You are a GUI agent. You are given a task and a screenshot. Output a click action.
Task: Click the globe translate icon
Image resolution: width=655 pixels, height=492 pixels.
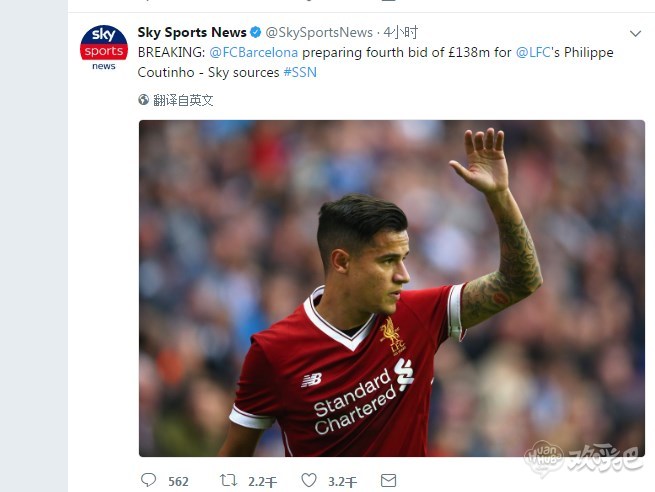(143, 100)
